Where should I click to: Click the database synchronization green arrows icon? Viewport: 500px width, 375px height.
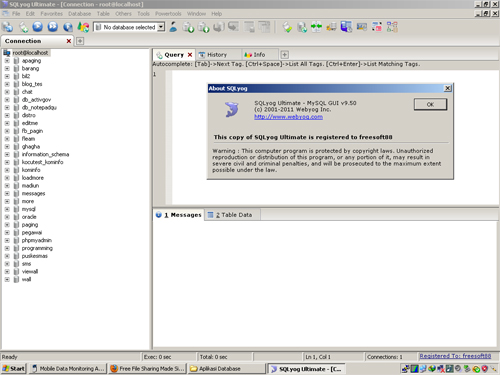tap(316, 27)
